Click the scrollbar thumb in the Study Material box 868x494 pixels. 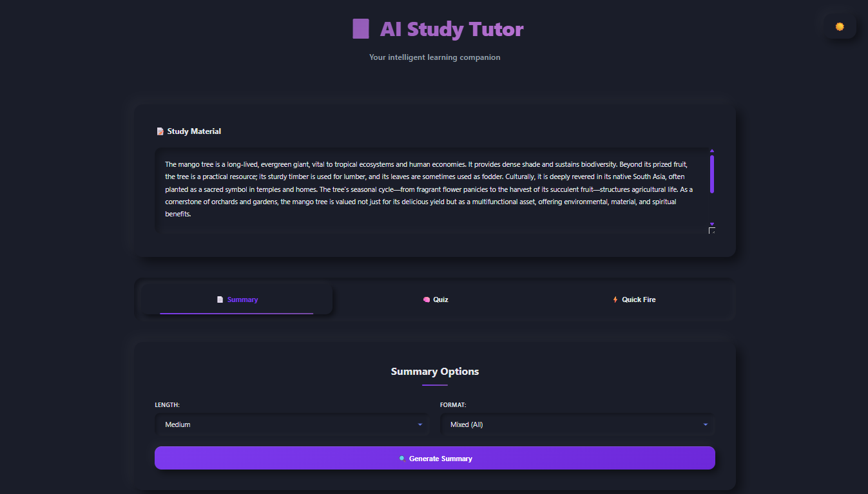[x=711, y=173]
